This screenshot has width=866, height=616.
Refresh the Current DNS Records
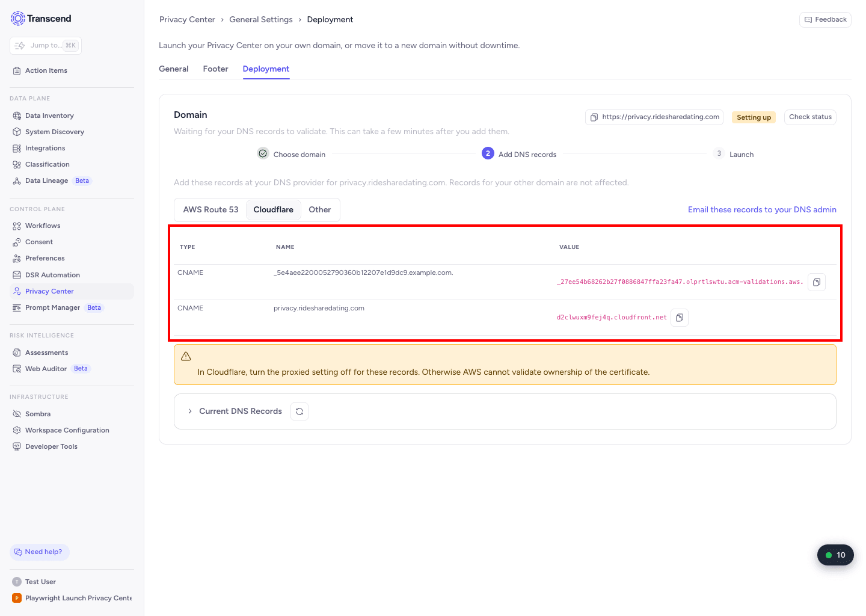click(x=299, y=411)
